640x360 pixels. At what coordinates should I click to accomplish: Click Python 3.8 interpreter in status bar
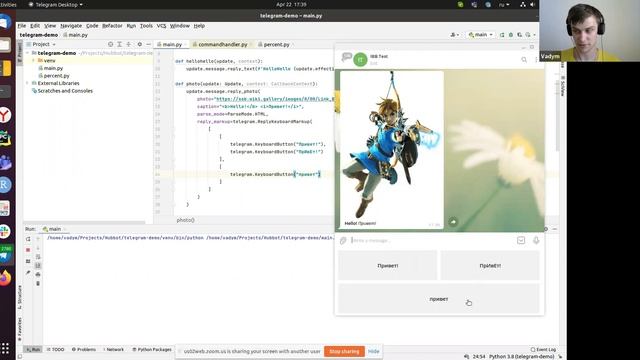[x=521, y=356]
